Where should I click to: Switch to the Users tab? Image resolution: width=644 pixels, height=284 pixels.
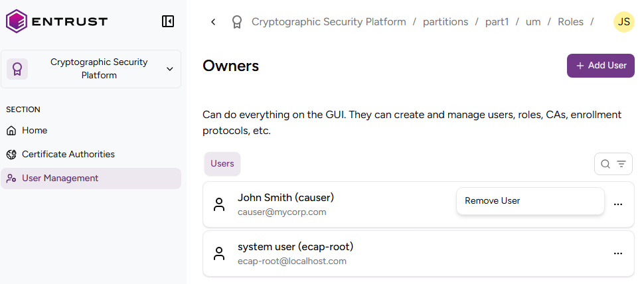pyautogui.click(x=222, y=163)
